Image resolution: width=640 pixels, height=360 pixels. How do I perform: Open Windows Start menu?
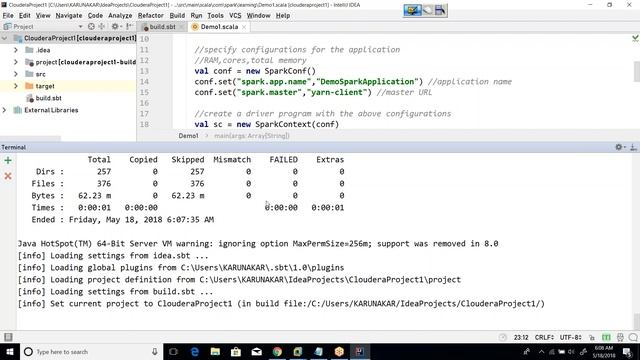pyautogui.click(x=9, y=352)
